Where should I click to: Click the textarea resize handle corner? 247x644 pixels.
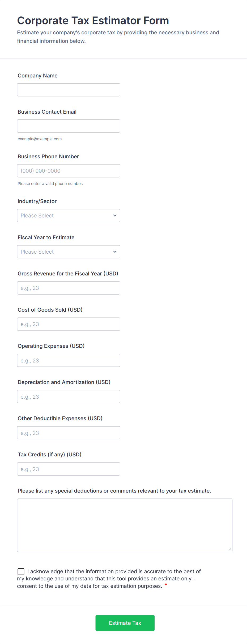230,550
